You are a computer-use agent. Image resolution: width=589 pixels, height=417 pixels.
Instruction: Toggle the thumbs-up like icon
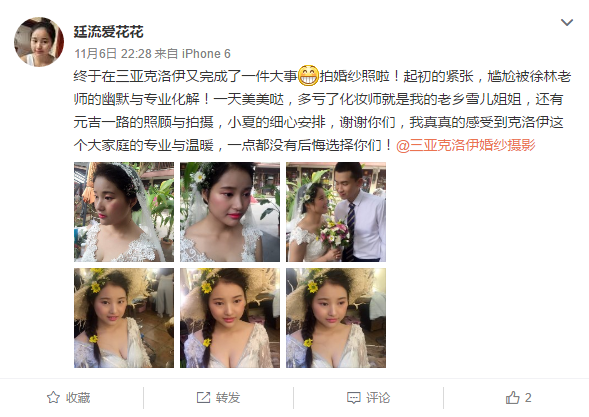512,397
